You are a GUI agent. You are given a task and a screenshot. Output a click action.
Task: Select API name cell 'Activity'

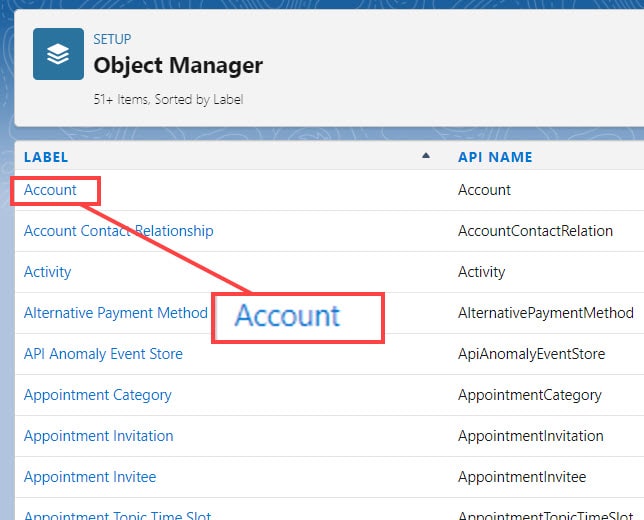(x=481, y=272)
